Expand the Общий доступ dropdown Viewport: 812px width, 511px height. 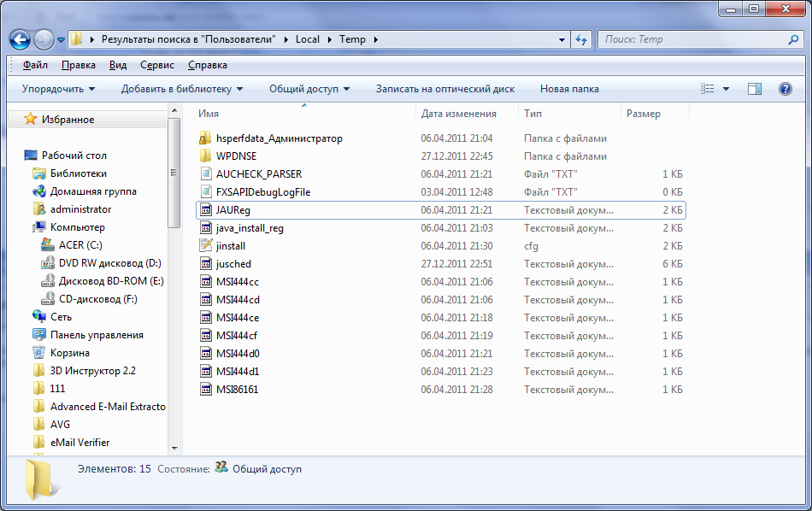tap(309, 89)
